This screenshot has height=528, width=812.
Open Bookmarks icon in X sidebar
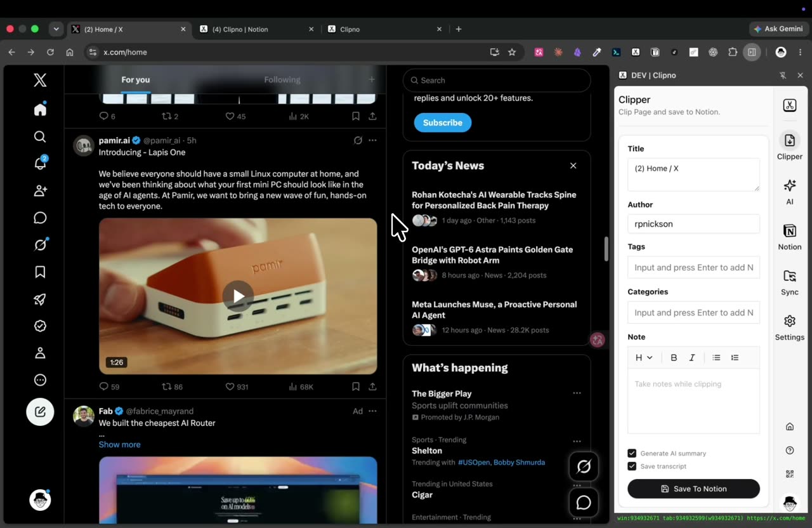(40, 272)
